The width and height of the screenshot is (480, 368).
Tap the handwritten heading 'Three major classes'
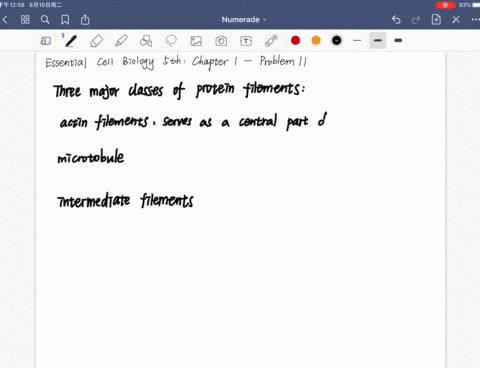(x=108, y=91)
